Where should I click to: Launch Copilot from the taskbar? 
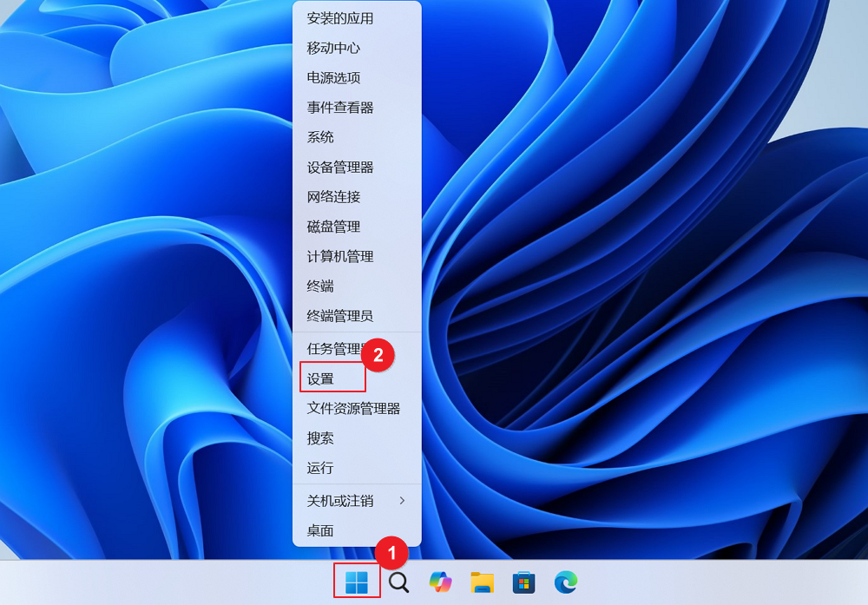[x=440, y=583]
